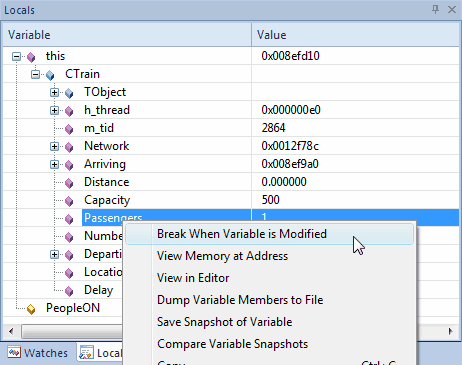Click the member icon beside Arriving

point(69,165)
